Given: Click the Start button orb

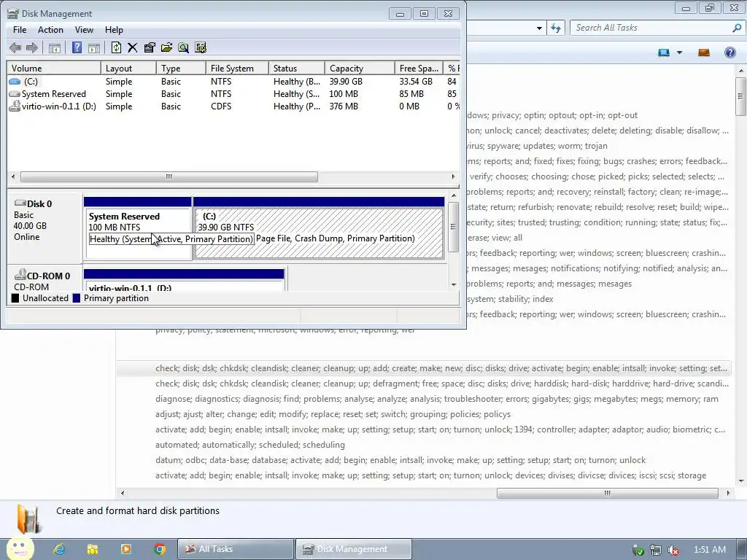Looking at the screenshot, I should [x=20, y=548].
